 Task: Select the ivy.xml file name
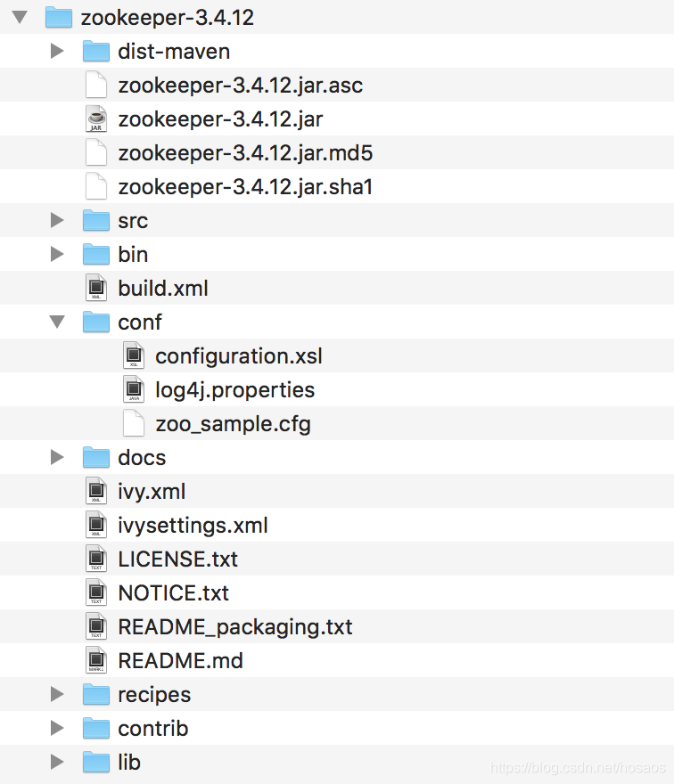coord(152,492)
